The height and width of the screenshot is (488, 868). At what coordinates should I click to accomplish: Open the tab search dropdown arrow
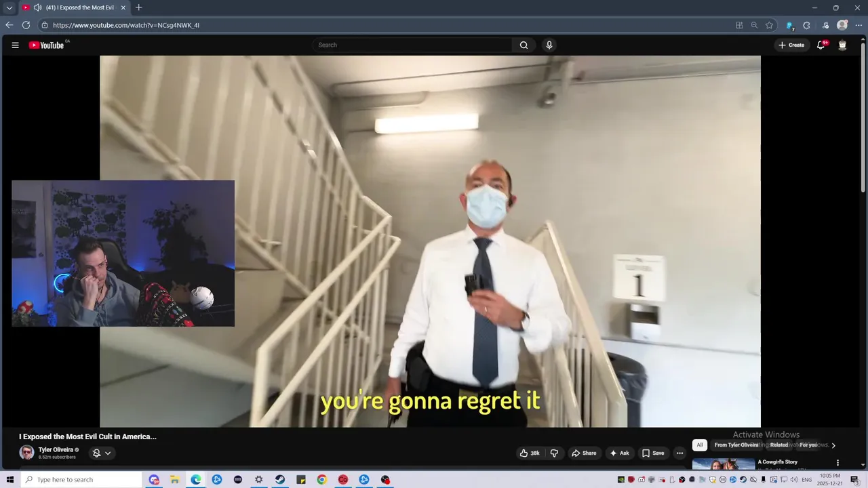9,7
